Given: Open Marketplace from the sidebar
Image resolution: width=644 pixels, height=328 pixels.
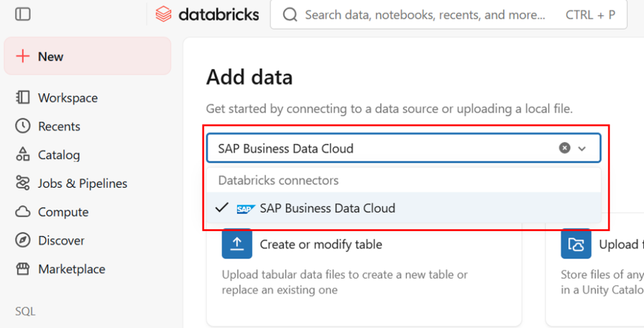Looking at the screenshot, I should click(x=71, y=269).
